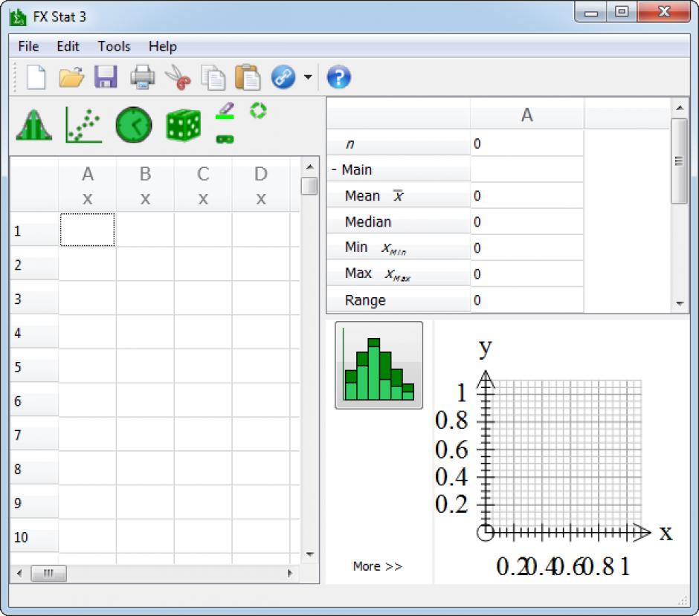Screen dimensions: 699x616
Task: Paste from the clipboard icon
Action: point(248,77)
